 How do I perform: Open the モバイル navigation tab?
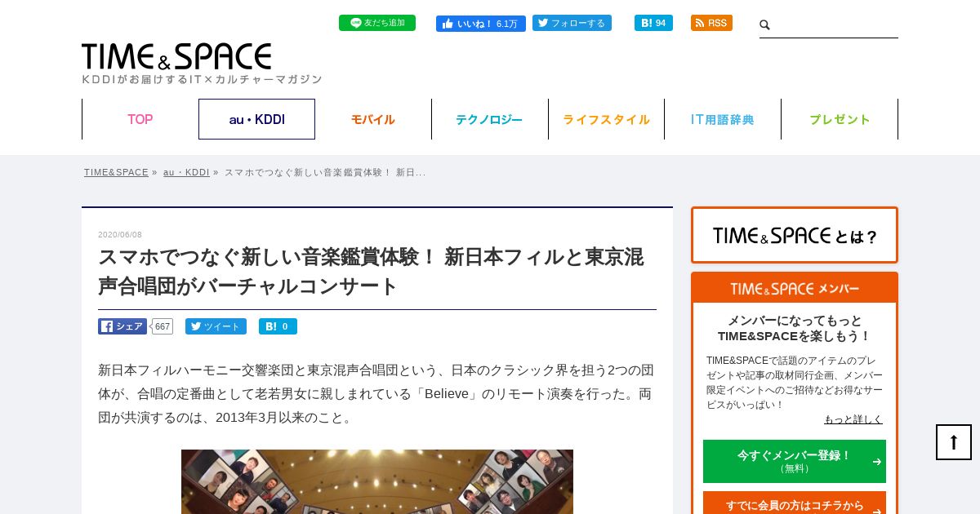coord(373,119)
